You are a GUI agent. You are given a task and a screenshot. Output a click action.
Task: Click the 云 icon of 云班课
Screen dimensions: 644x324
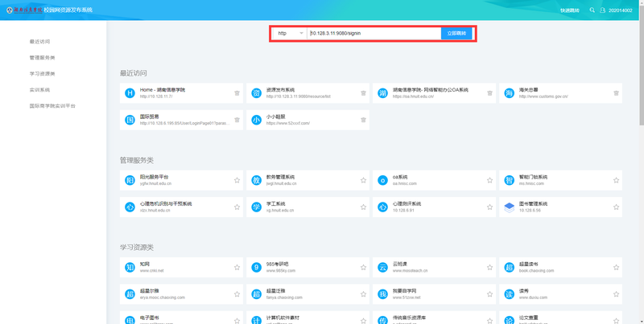pyautogui.click(x=383, y=268)
